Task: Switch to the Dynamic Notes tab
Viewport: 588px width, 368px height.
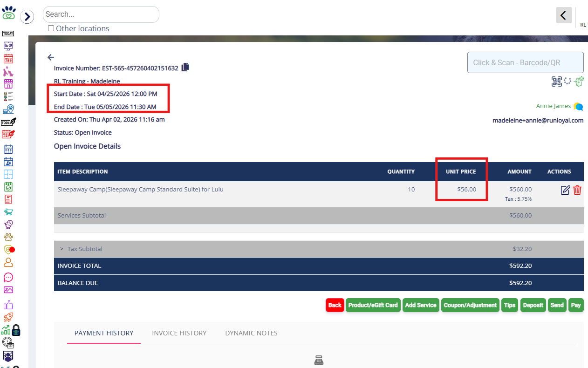Action: click(252, 333)
